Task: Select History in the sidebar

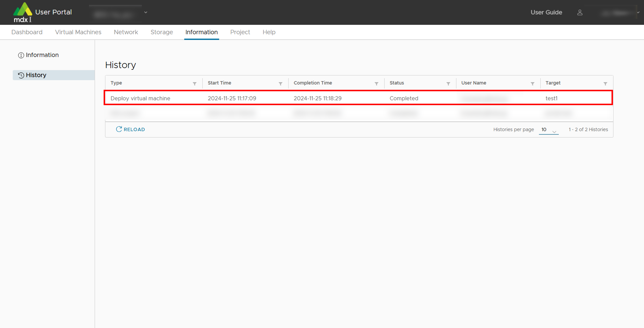Action: pyautogui.click(x=36, y=75)
